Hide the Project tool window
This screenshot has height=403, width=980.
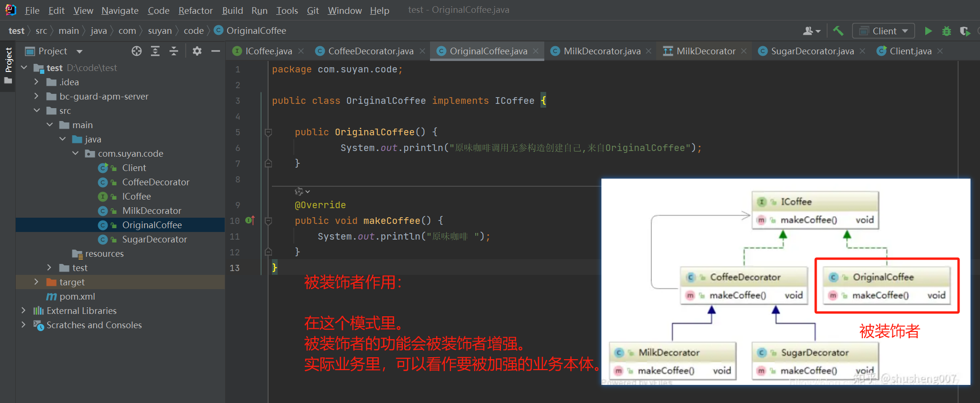216,51
